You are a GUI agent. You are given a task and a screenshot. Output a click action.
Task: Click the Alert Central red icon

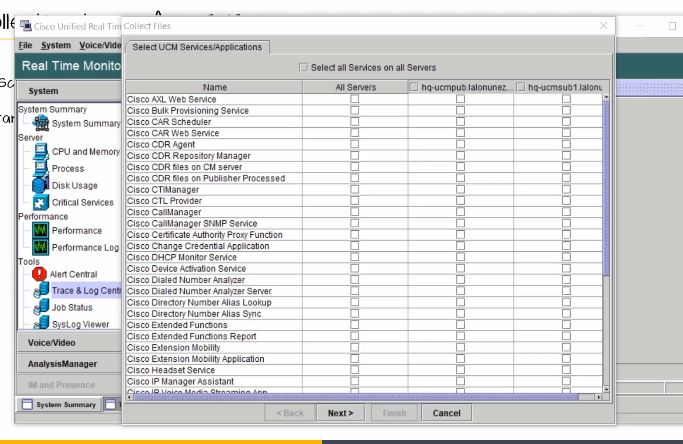[39, 274]
